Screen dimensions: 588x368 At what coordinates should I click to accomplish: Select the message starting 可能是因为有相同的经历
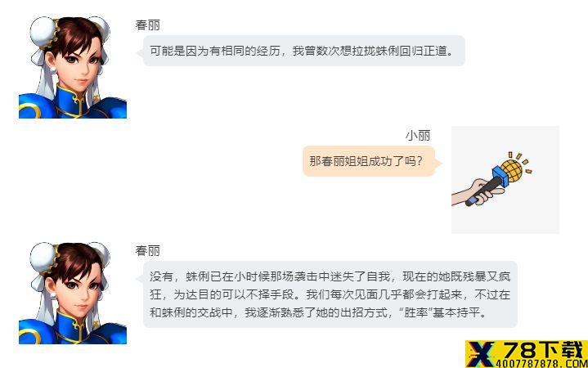coord(304,51)
